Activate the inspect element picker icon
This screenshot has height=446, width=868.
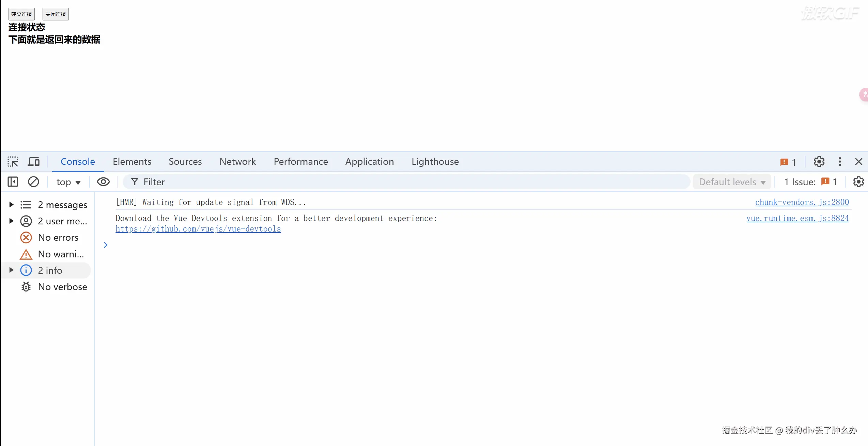click(x=13, y=162)
